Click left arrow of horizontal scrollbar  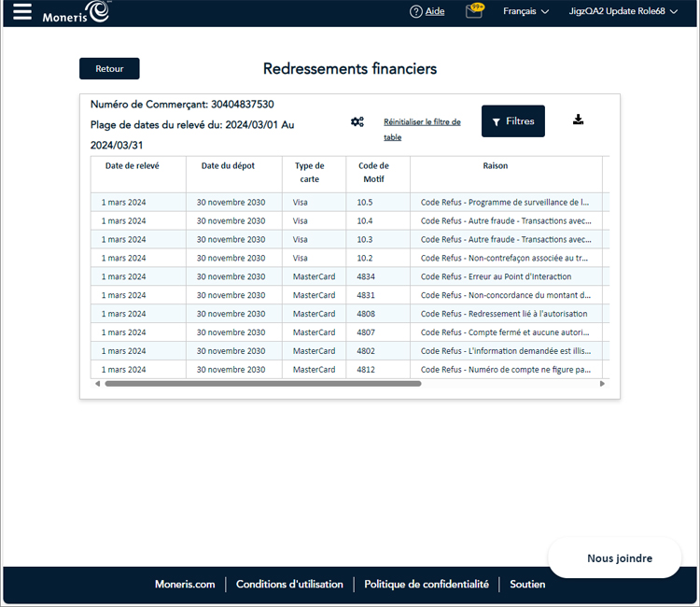click(x=98, y=384)
